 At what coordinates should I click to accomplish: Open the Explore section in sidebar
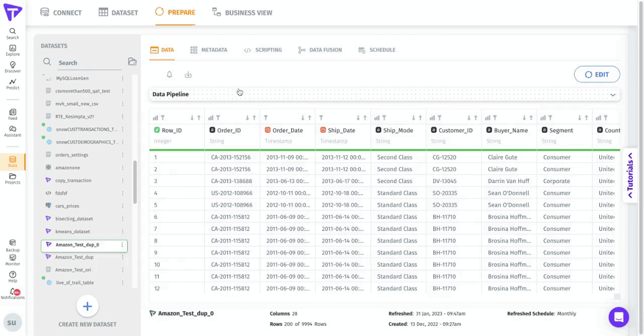coord(13,50)
